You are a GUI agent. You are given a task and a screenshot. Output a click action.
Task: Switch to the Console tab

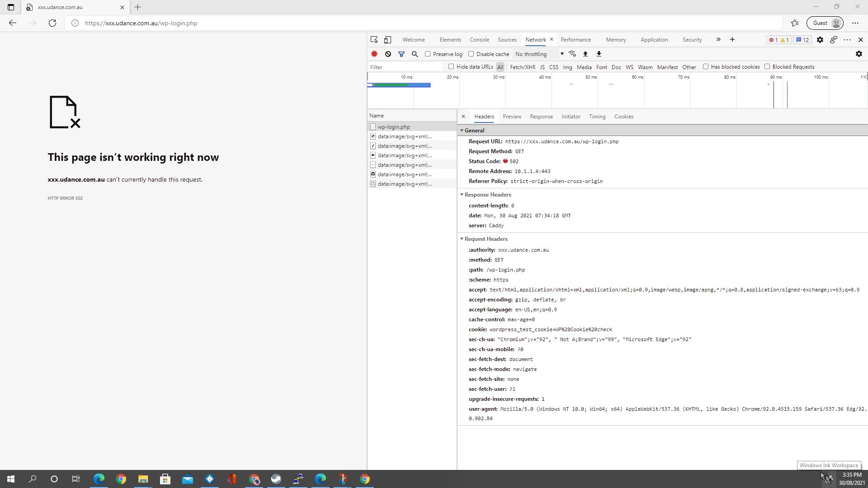coord(479,40)
